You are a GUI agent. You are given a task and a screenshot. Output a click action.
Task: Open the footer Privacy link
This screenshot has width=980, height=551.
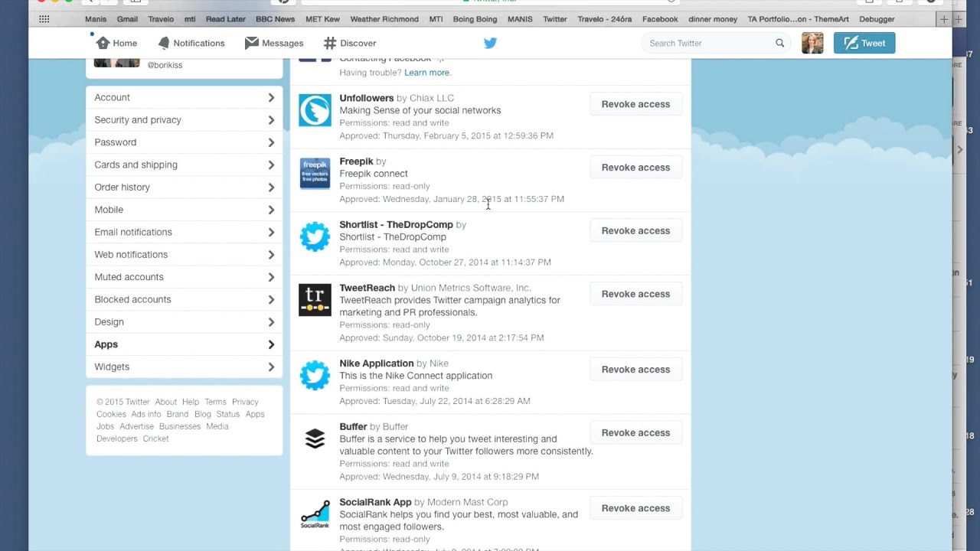[x=245, y=402]
